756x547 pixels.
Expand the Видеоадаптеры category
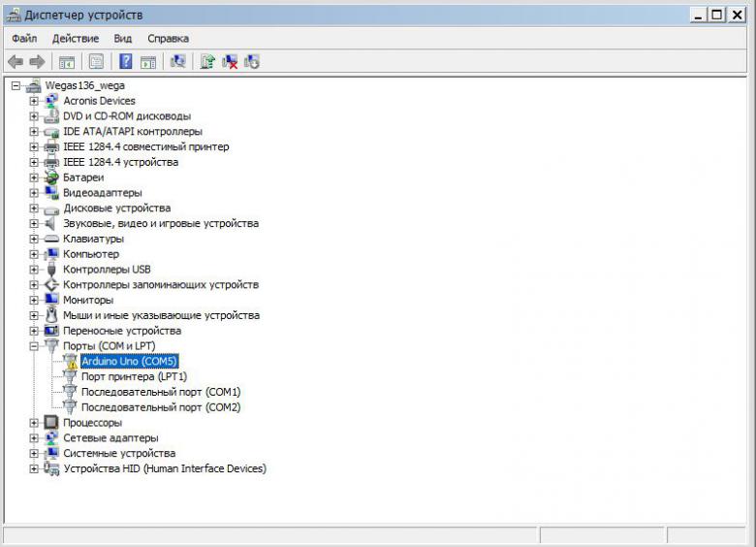click(34, 193)
